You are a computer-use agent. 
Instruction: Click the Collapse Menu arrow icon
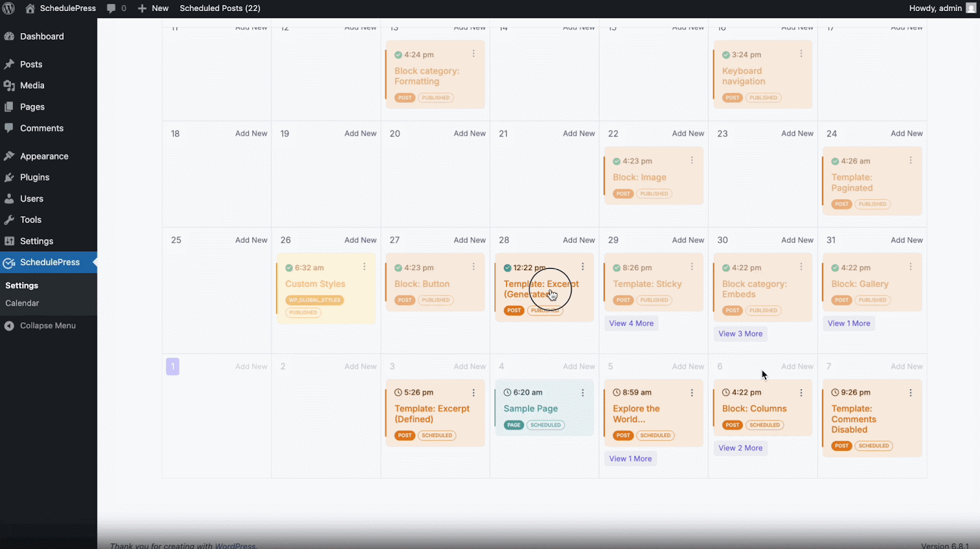coord(9,326)
